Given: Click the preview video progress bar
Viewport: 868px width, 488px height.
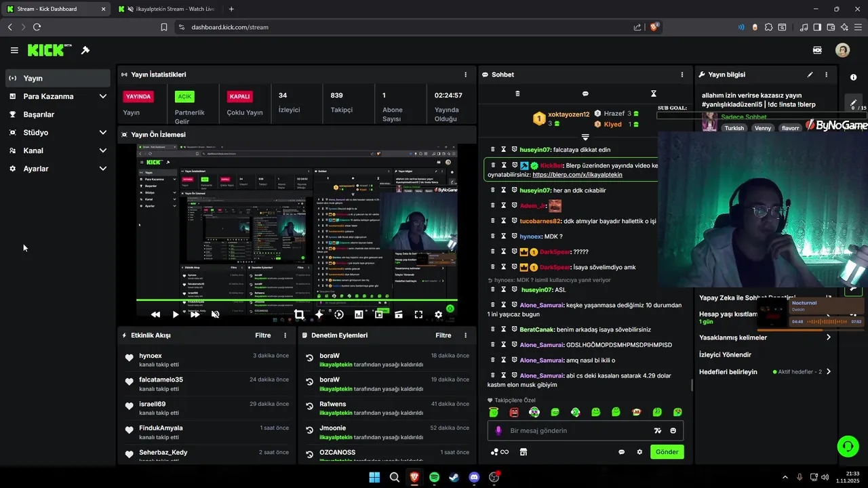Looking at the screenshot, I should (296, 300).
